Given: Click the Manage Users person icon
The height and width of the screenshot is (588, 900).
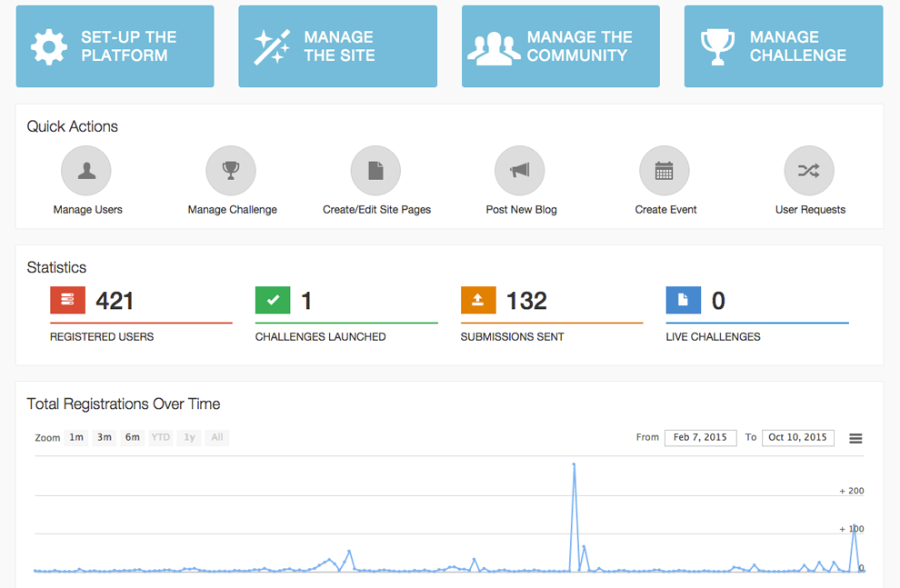Looking at the screenshot, I should click(x=86, y=170).
